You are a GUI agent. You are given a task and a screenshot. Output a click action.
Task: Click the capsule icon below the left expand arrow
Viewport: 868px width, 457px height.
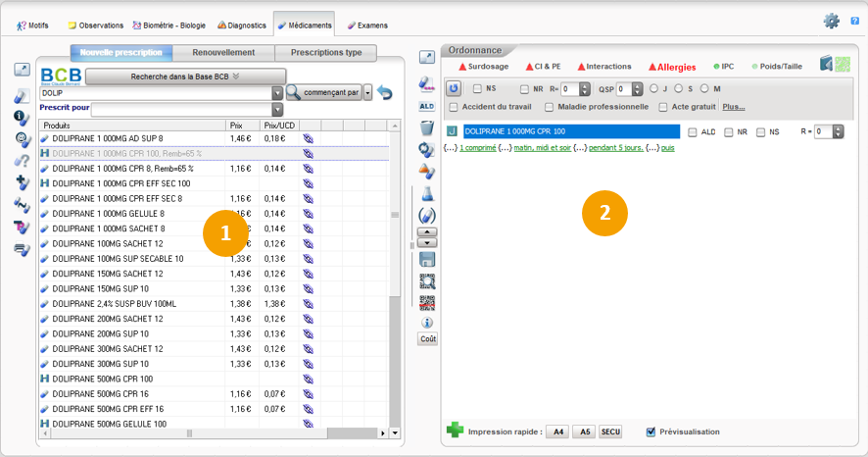click(x=22, y=96)
